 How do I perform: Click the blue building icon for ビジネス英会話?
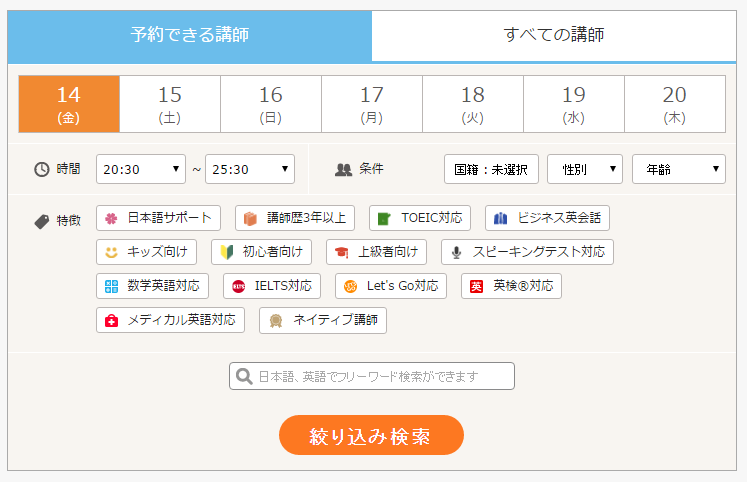click(x=501, y=218)
